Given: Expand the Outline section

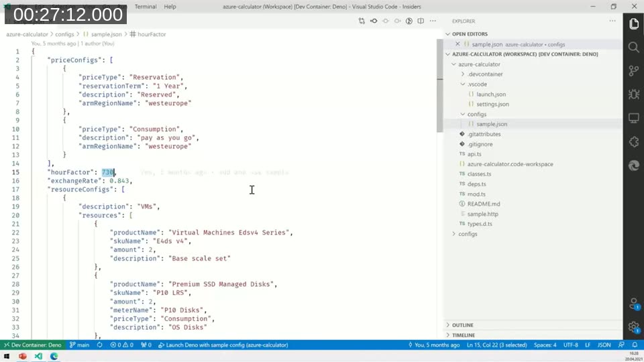Looking at the screenshot, I should [x=463, y=325].
